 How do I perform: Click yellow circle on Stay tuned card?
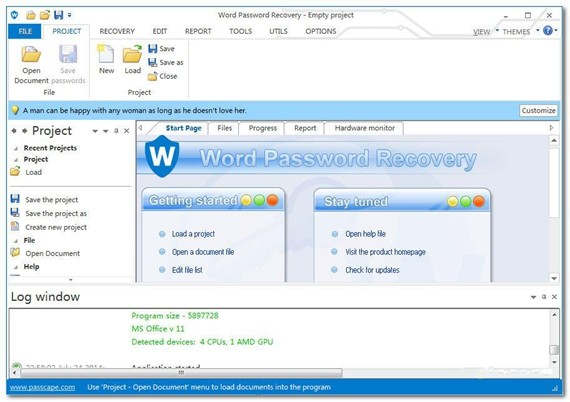coord(453,201)
